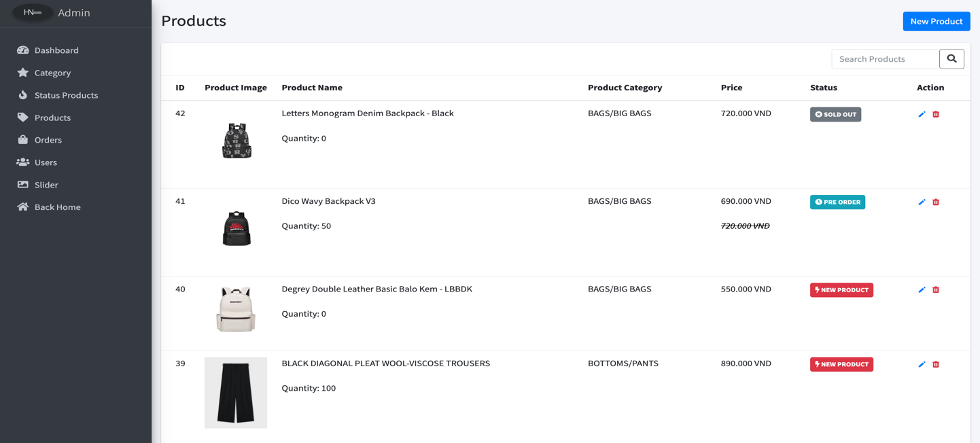Edit product 42 with pencil icon
The height and width of the screenshot is (443, 980).
tap(922, 114)
